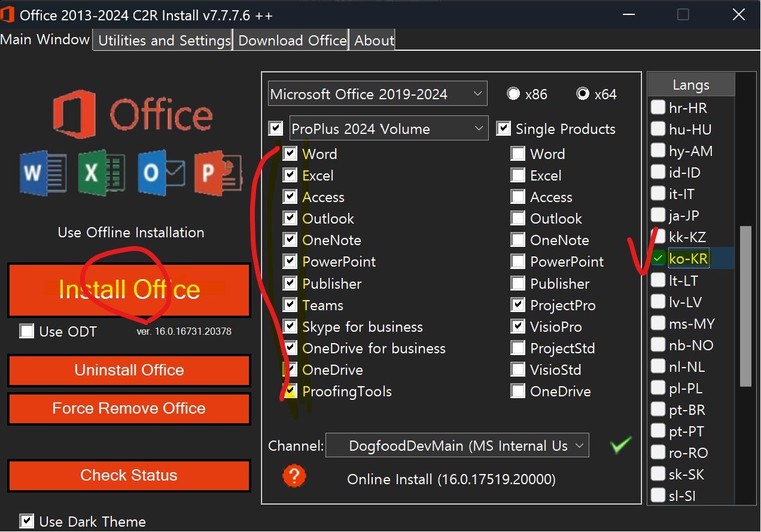Uncheck the VisioPro checkbox
This screenshot has height=532, width=761.
pos(518,326)
